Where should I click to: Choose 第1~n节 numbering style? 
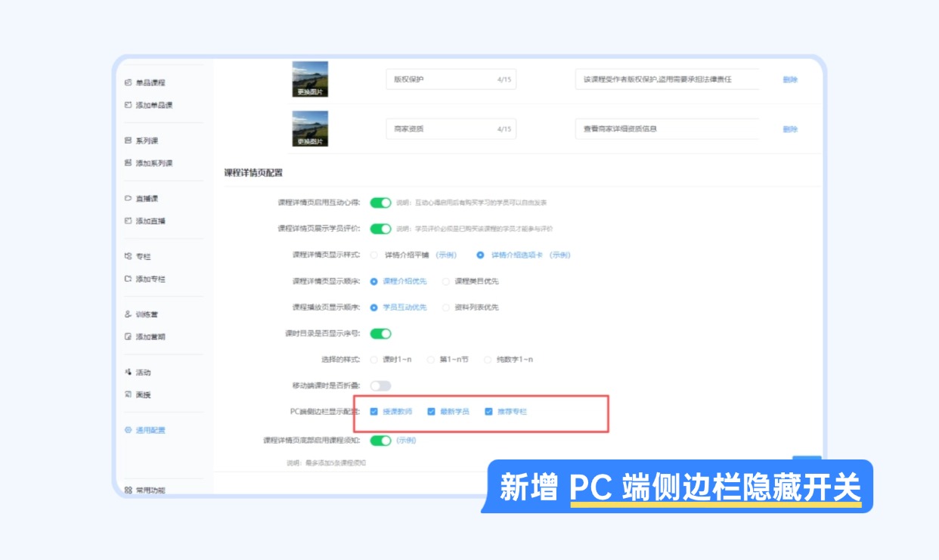pos(431,360)
